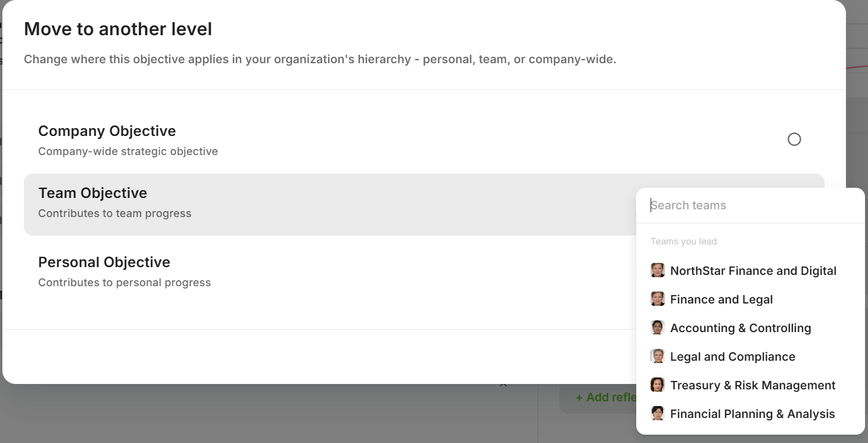Click Accounting & Controlling team avatar
The width and height of the screenshot is (868, 443).
click(658, 328)
